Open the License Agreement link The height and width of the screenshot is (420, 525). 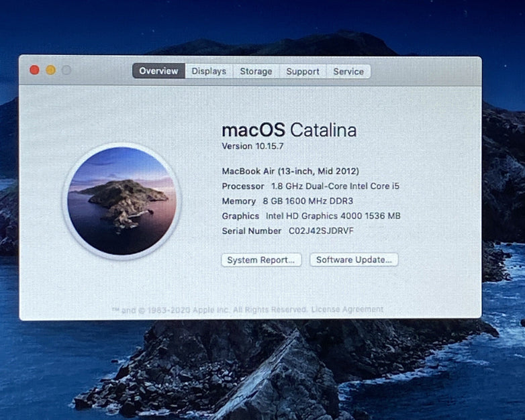coord(347,309)
